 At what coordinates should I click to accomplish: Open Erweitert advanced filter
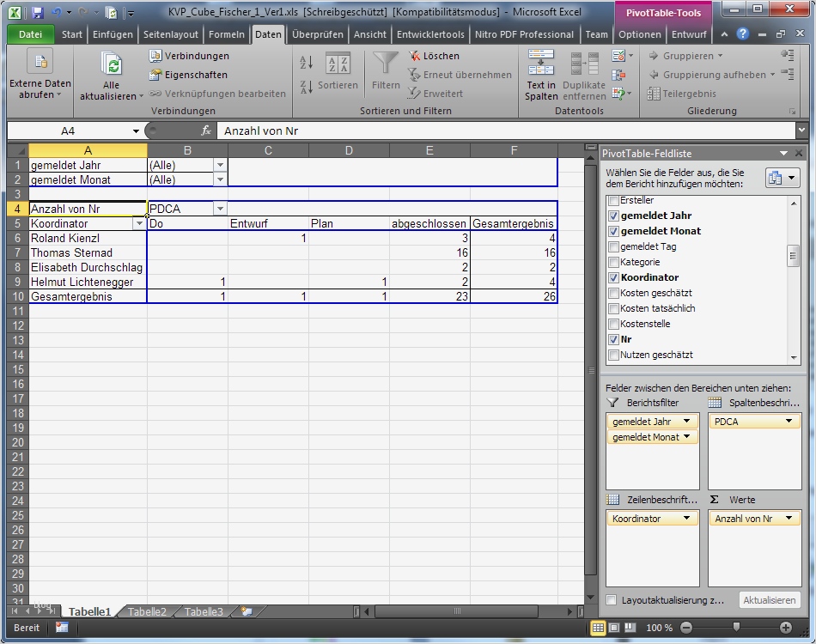(x=435, y=94)
